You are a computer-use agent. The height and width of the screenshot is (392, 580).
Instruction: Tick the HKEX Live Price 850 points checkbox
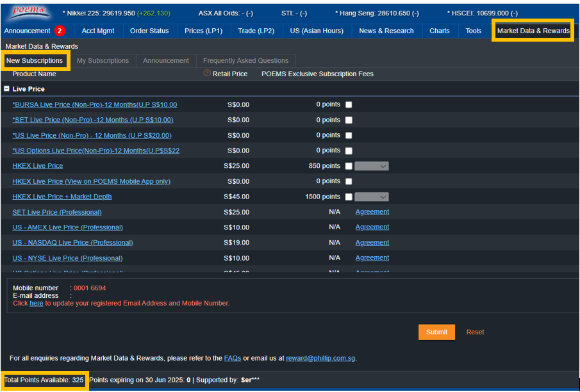pos(349,166)
